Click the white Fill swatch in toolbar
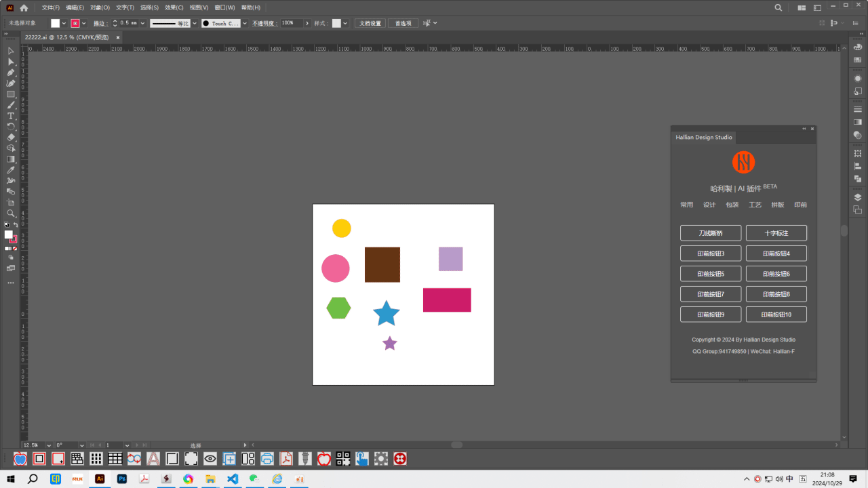 8,235
